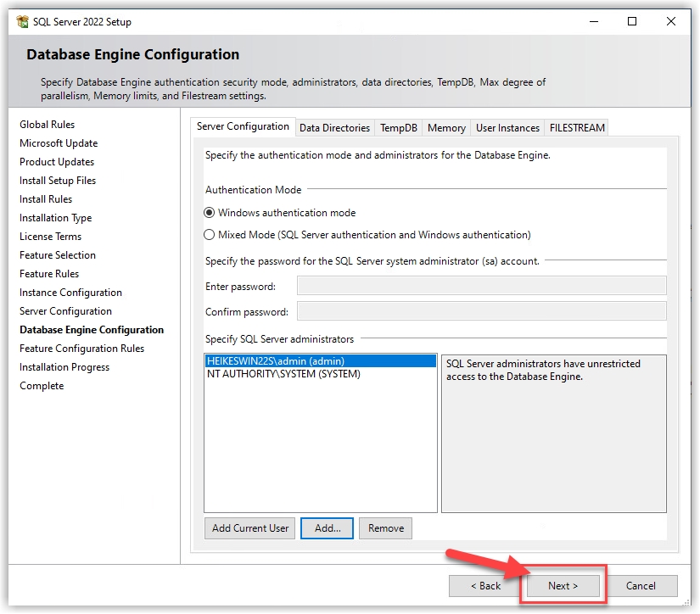
Task: Remove the selected administrator
Action: coord(386,528)
